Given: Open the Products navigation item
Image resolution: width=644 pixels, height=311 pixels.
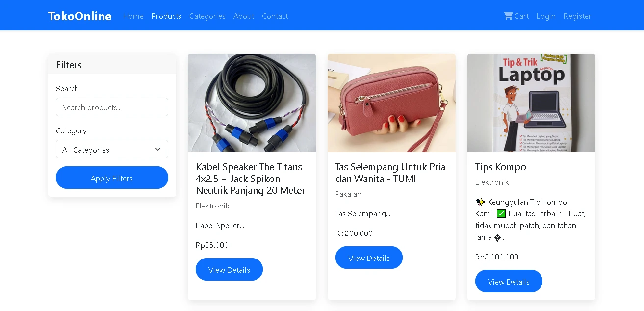Looking at the screenshot, I should pyautogui.click(x=166, y=16).
